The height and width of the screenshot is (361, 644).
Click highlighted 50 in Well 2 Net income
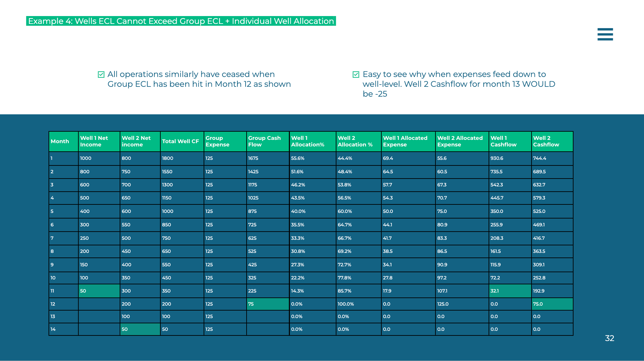140,329
